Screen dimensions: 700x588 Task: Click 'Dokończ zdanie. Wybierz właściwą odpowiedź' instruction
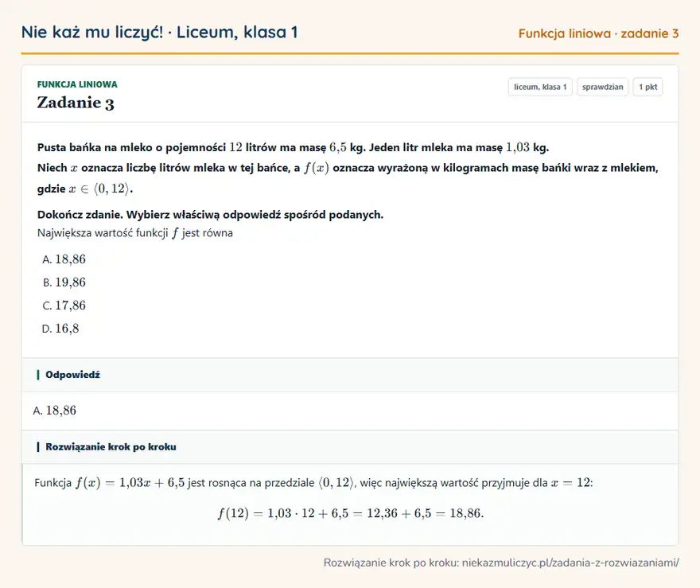click(x=210, y=215)
